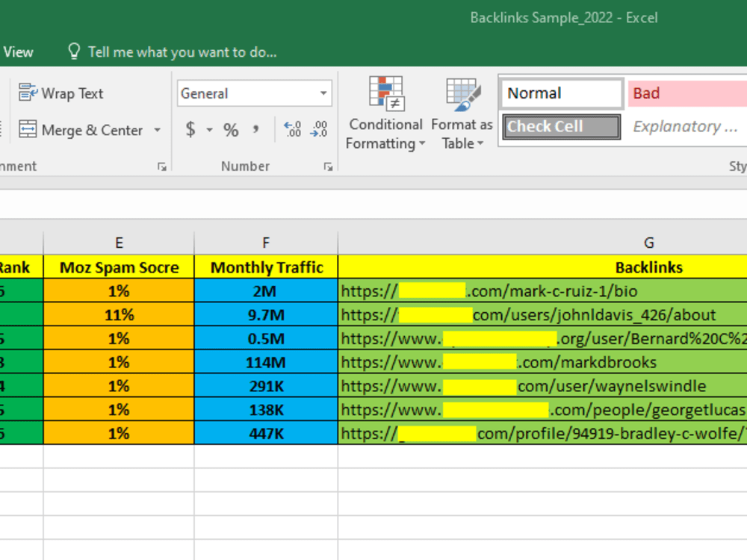Viewport: 747px width, 560px height.
Task: Click Tell me what you want to do field
Action: [182, 52]
